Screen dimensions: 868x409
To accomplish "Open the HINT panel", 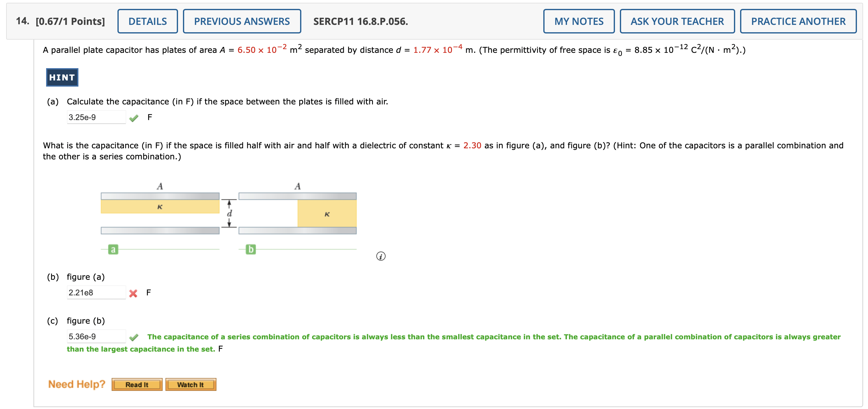I will coord(62,77).
